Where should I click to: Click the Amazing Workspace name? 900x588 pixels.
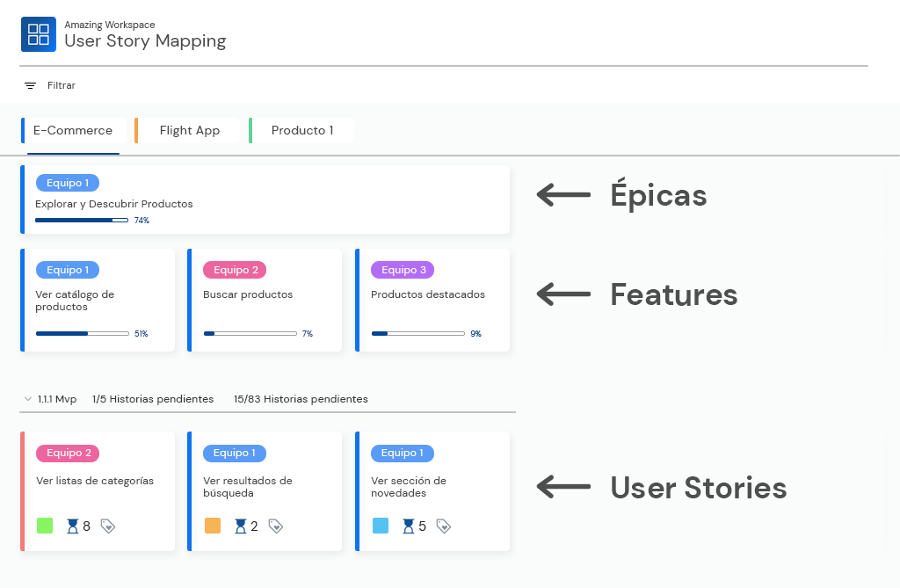(x=110, y=25)
